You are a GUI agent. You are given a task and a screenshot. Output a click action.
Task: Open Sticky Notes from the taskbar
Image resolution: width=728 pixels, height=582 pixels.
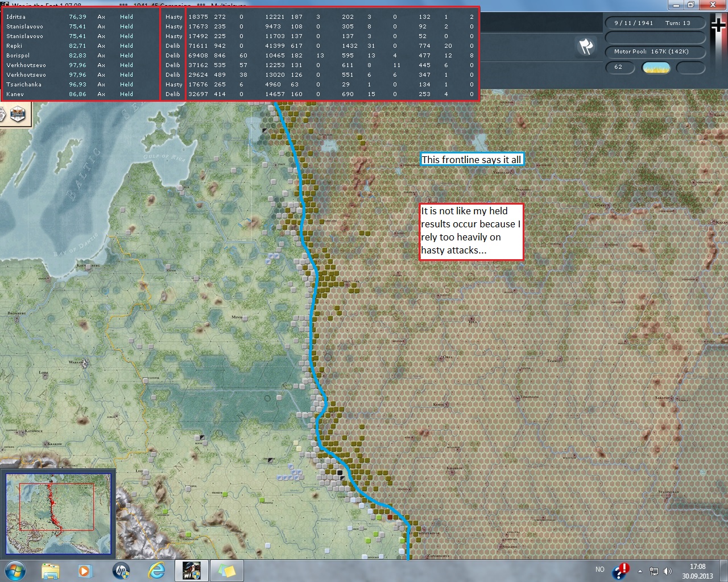(227, 571)
